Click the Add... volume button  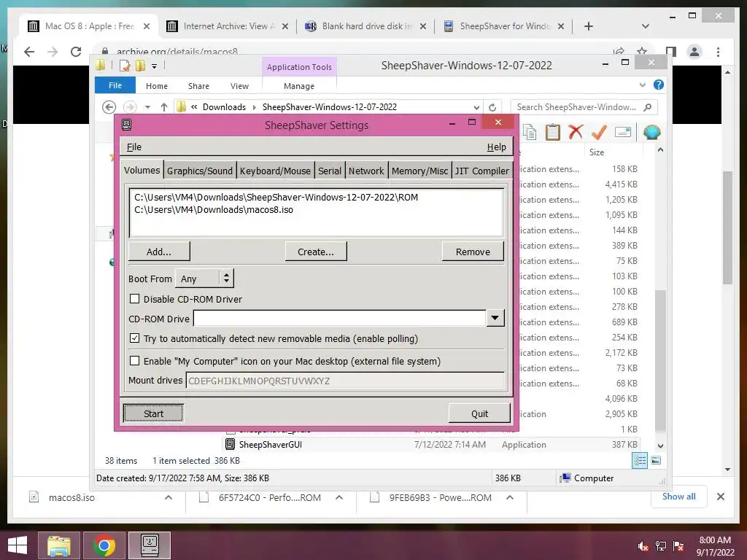[x=159, y=252]
